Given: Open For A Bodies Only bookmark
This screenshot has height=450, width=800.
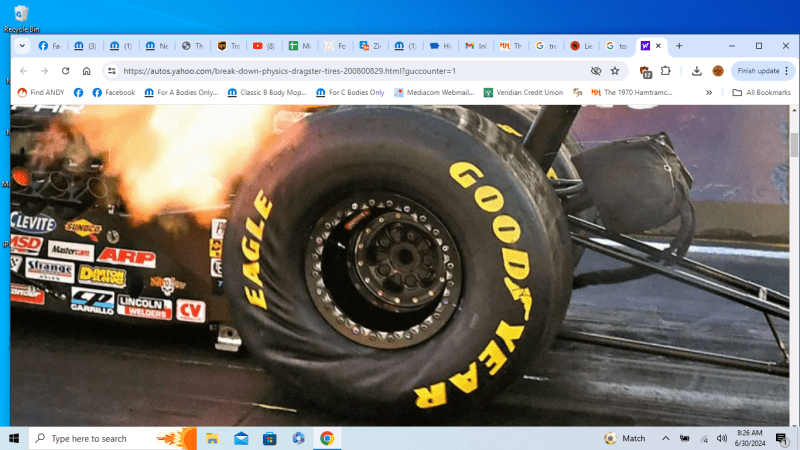Looking at the screenshot, I should click(x=181, y=92).
